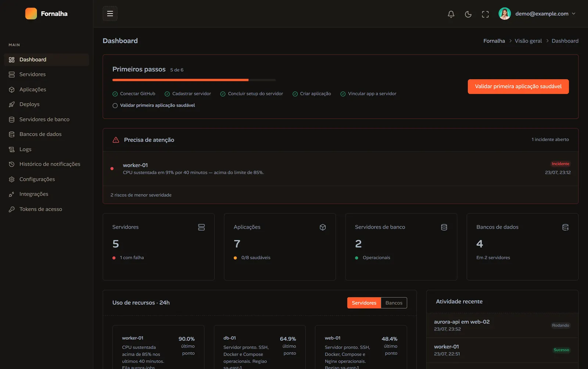Click the Visão geral breadcrumb link

pos(528,41)
